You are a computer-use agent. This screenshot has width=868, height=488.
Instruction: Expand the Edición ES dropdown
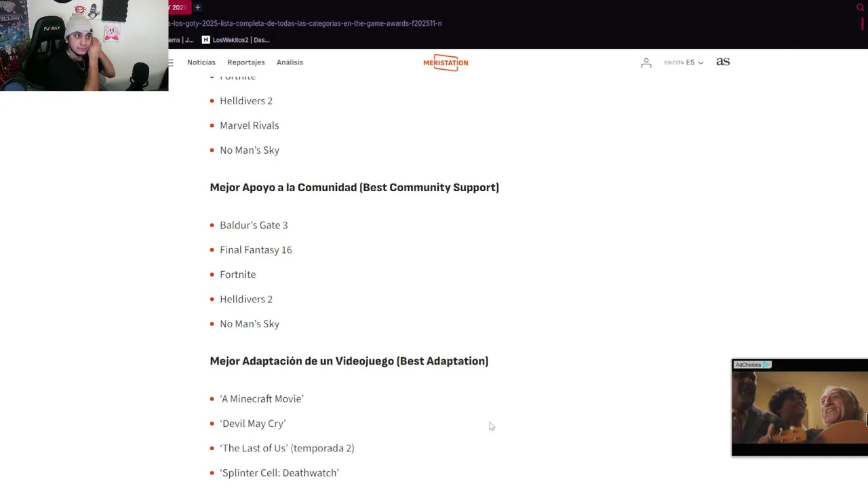[684, 62]
